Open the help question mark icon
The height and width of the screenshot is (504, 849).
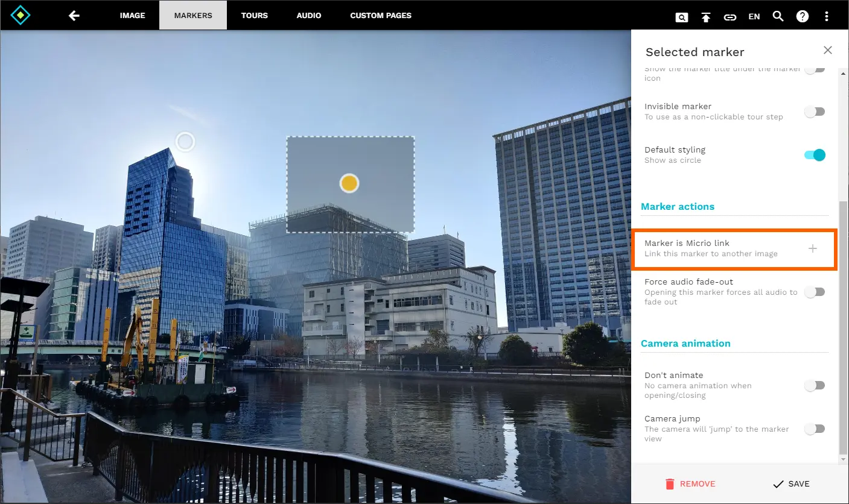[802, 16]
